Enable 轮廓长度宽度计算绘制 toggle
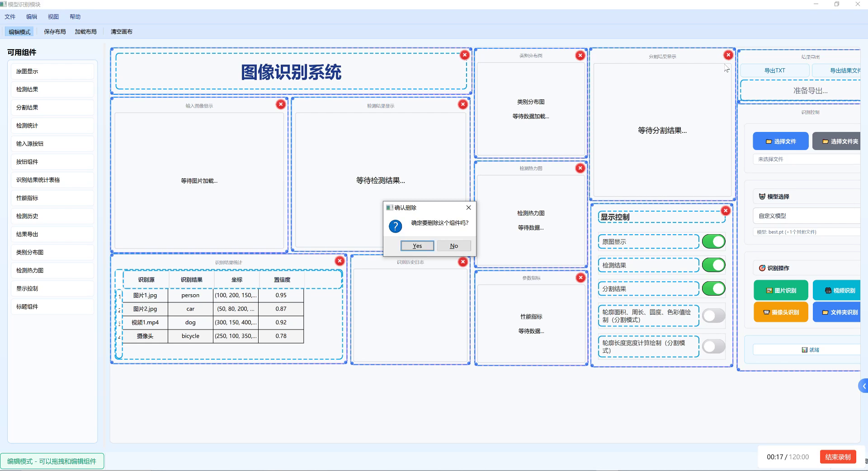Image resolution: width=868 pixels, height=471 pixels. point(713,346)
